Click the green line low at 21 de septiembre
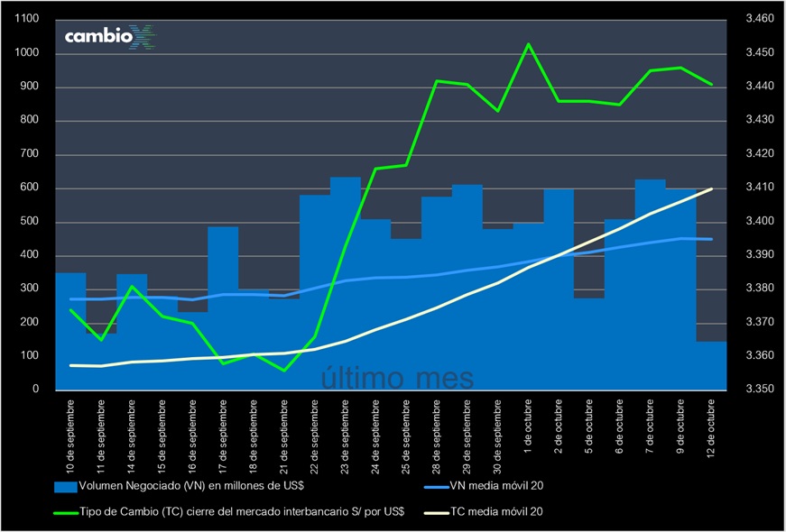The image size is (786, 532). (284, 371)
